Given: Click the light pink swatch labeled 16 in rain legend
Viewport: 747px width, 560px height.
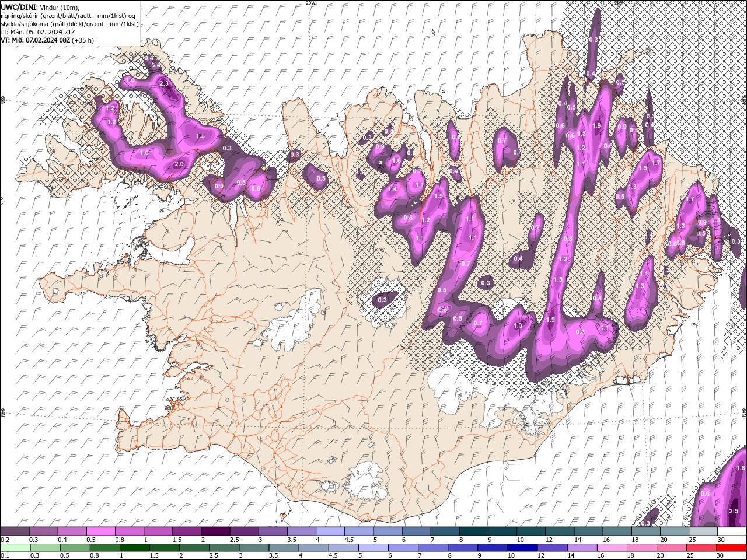Looking at the screenshot, I should point(612,548).
